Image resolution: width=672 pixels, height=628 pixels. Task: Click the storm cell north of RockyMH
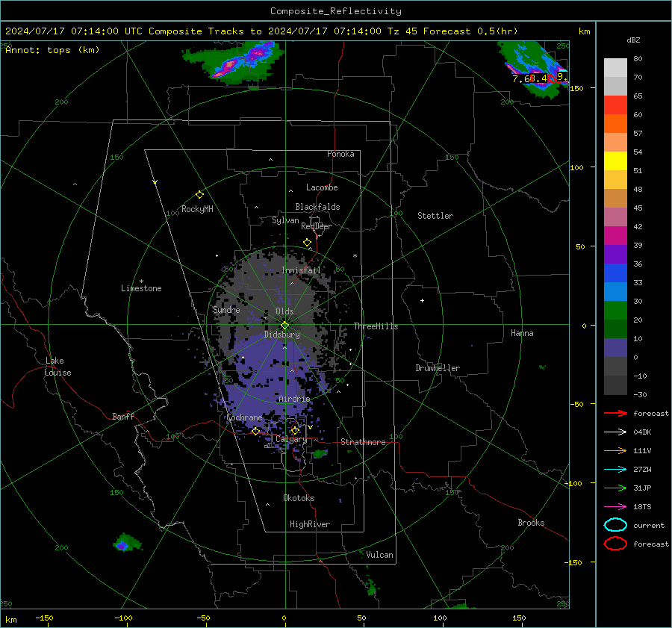[x=235, y=62]
